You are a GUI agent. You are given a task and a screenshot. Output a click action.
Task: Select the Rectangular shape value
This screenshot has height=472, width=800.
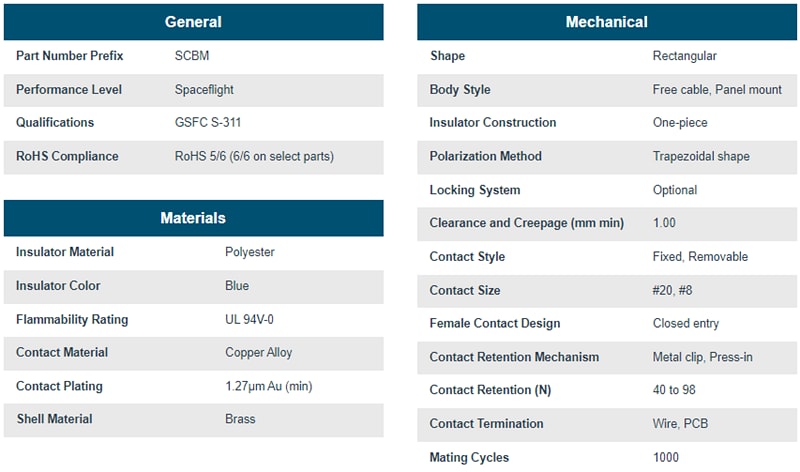coord(684,56)
